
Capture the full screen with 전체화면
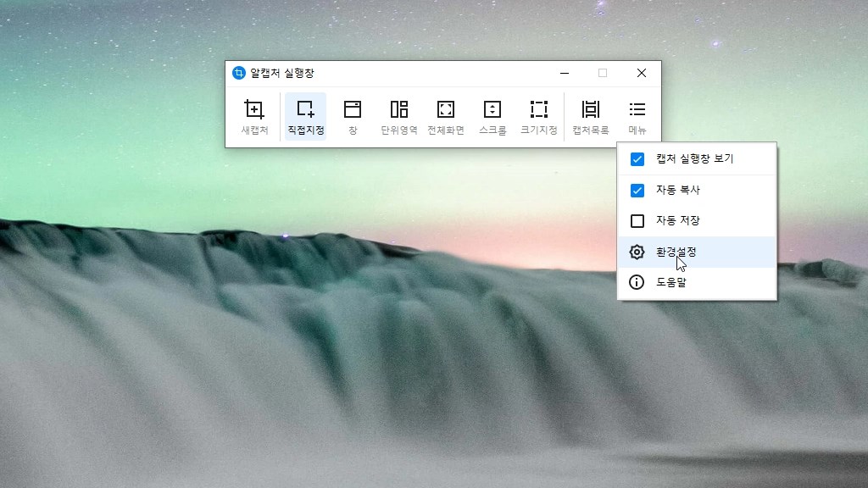coord(446,117)
